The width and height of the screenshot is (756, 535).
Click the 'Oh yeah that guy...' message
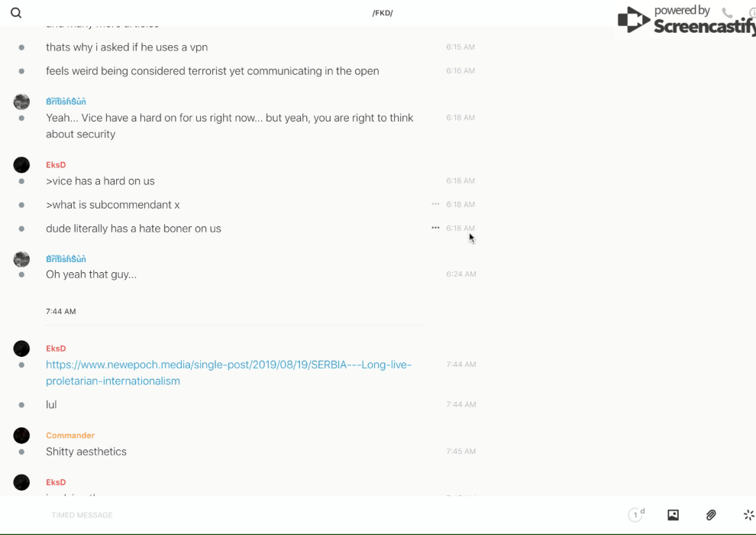[x=91, y=274]
